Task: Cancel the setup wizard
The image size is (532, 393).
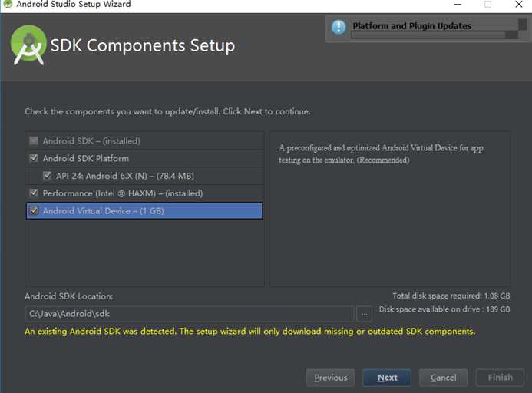Action: pyautogui.click(x=444, y=378)
